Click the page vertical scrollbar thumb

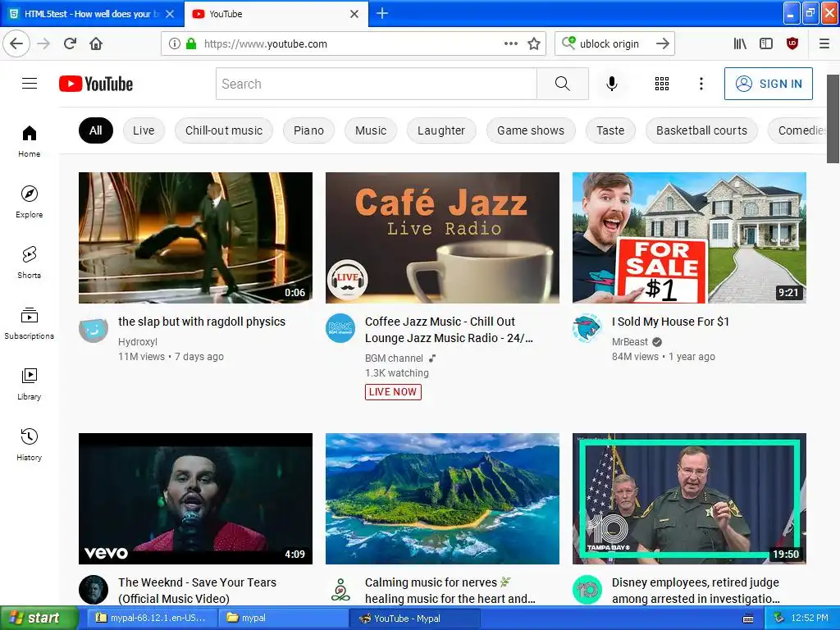tap(833, 118)
